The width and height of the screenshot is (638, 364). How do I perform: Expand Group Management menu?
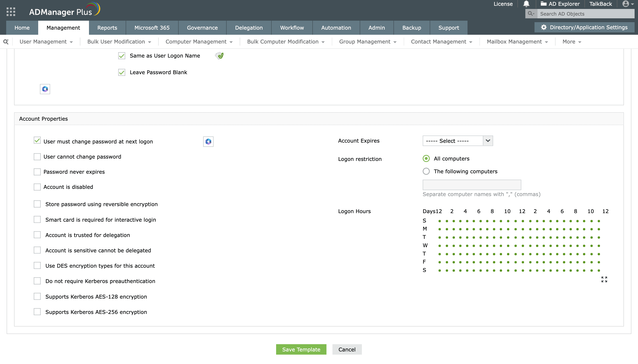tap(368, 42)
